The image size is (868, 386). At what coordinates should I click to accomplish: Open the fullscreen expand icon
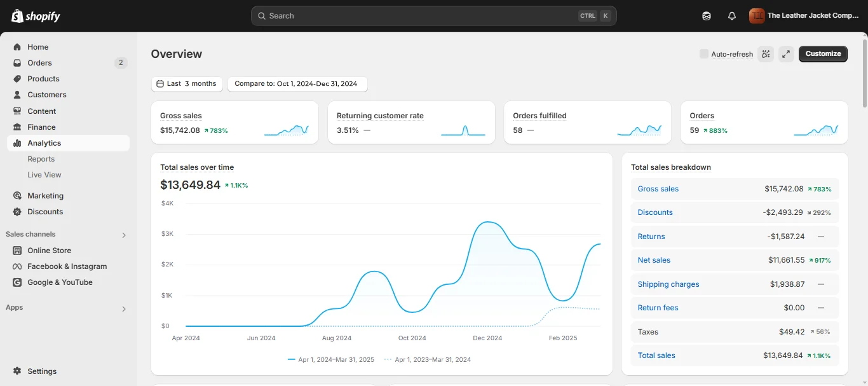pos(787,54)
